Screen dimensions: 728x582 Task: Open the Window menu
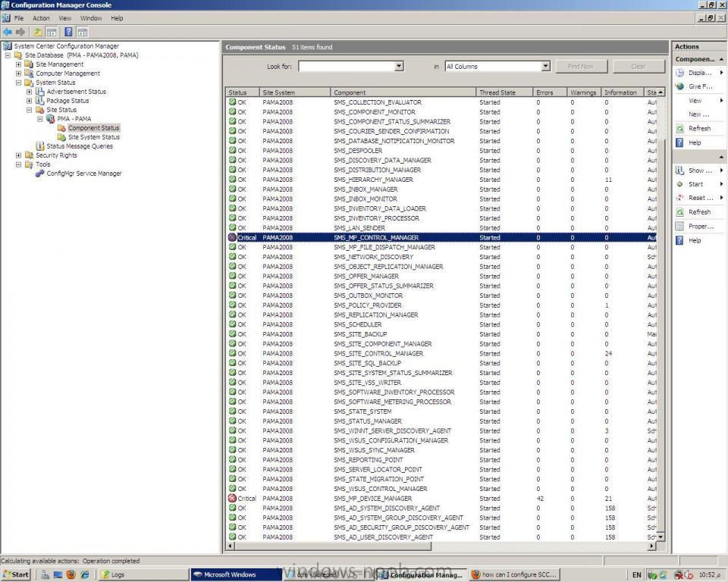(x=91, y=18)
